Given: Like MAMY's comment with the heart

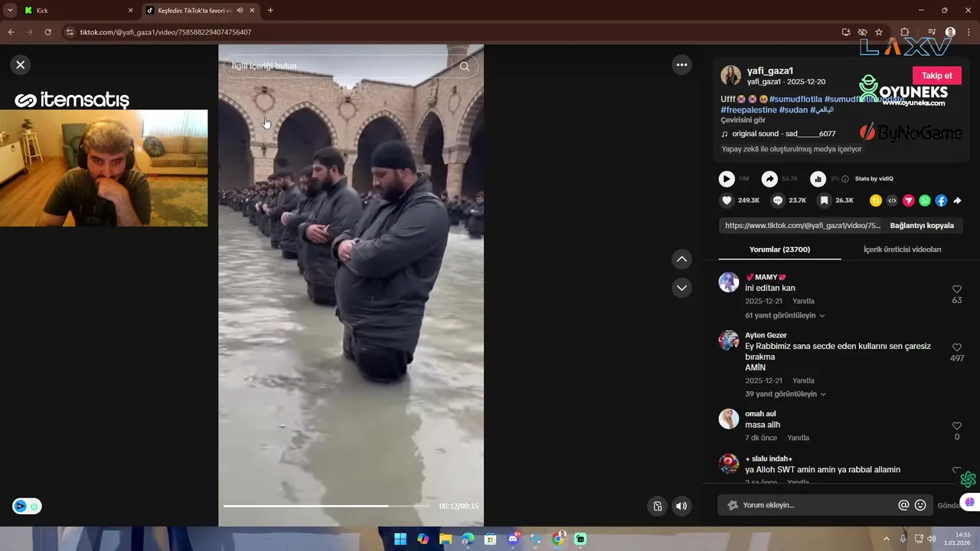Looking at the screenshot, I should 957,289.
